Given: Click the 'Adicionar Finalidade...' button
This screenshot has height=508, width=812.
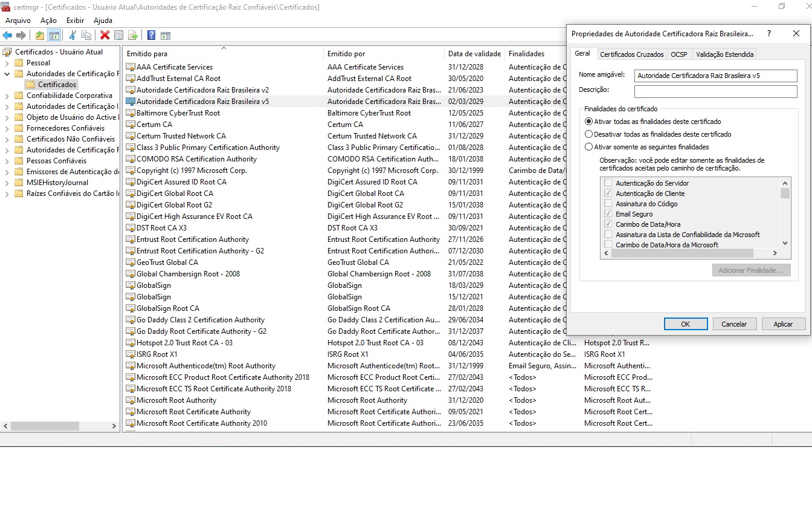Looking at the screenshot, I should [x=751, y=270].
